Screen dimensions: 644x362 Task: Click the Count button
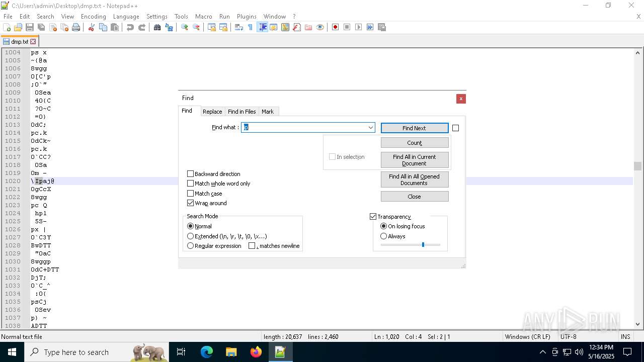[415, 143]
